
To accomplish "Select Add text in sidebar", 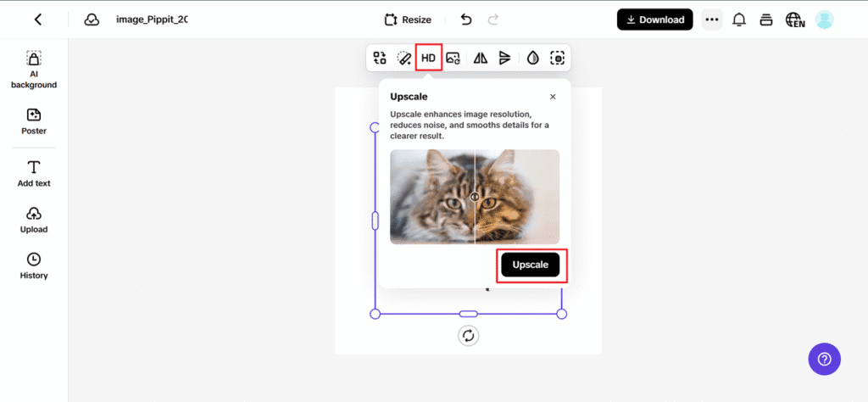I will click(x=34, y=173).
